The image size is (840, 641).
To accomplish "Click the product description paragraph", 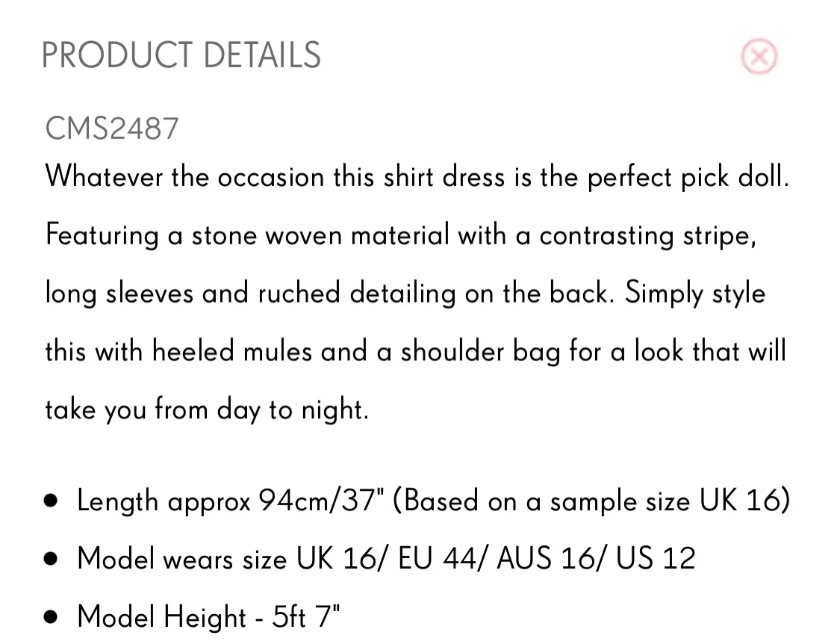I will [416, 291].
